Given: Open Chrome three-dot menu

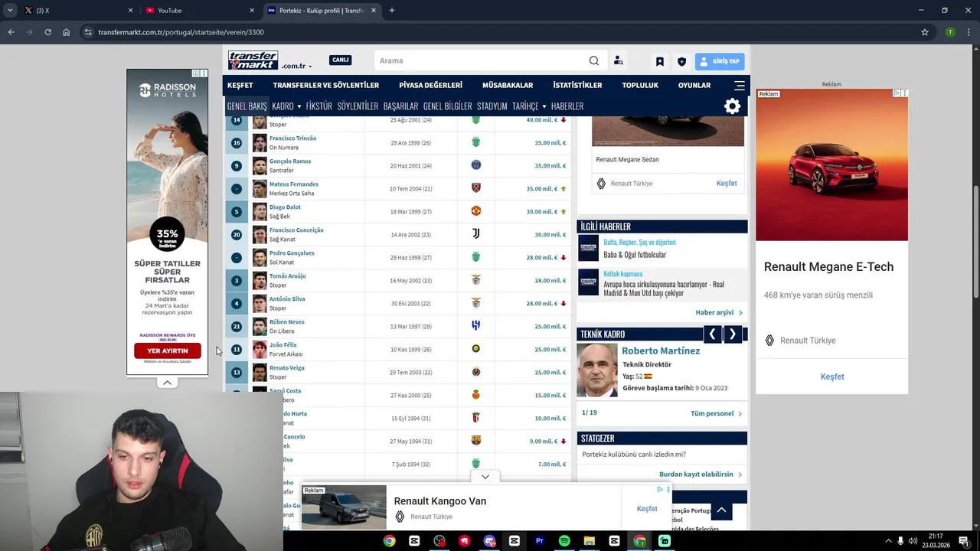Looking at the screenshot, I should (969, 32).
